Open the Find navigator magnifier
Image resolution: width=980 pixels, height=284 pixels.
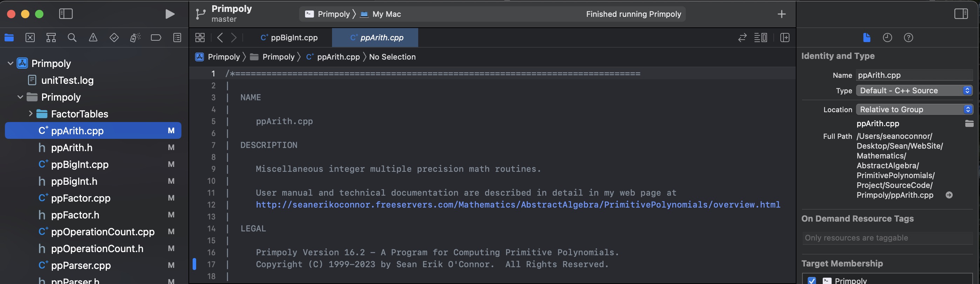[72, 38]
